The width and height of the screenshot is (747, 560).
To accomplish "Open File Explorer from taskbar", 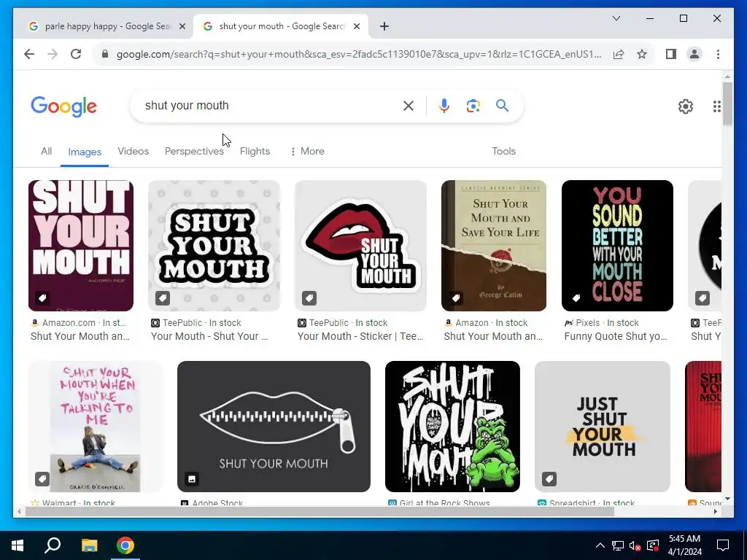I will (89, 545).
